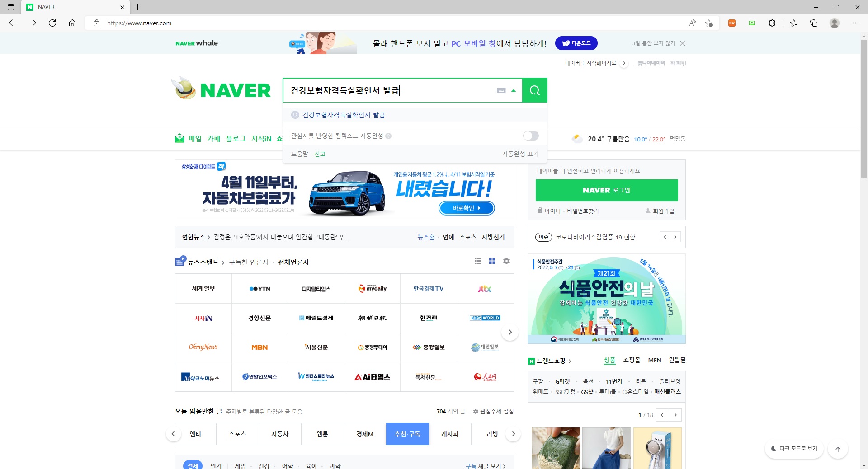Image resolution: width=868 pixels, height=469 pixels.
Task: Go to previous trend shopping page
Action: [x=662, y=415]
